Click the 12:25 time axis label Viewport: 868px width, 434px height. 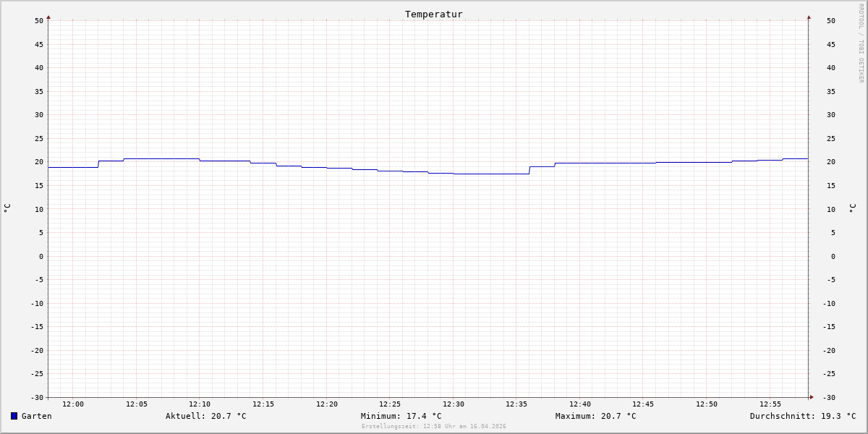(390, 404)
